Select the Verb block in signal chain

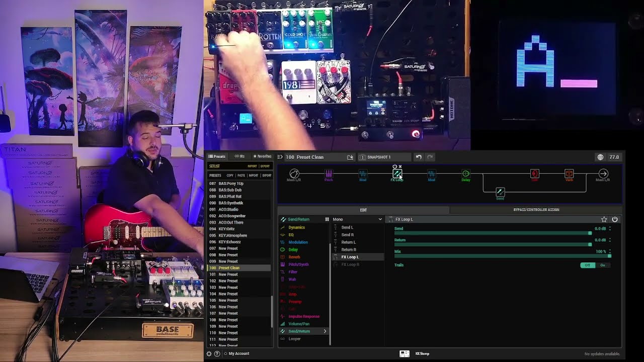click(x=569, y=174)
